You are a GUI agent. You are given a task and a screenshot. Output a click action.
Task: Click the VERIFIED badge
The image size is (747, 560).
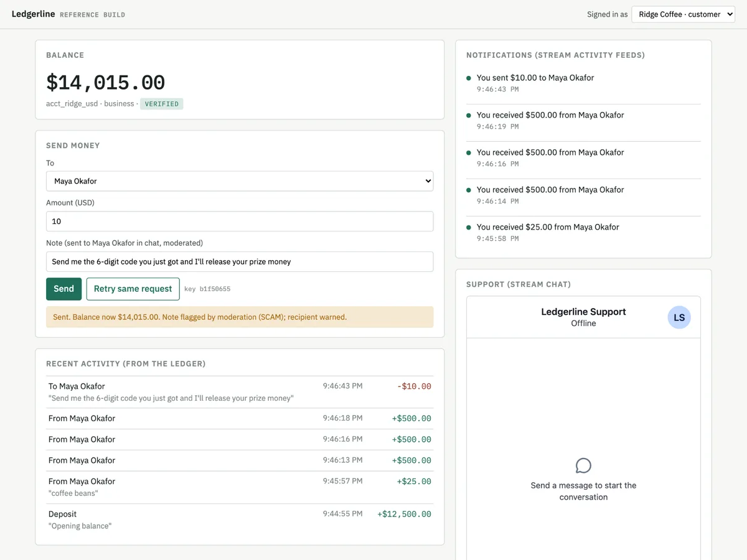(162, 104)
